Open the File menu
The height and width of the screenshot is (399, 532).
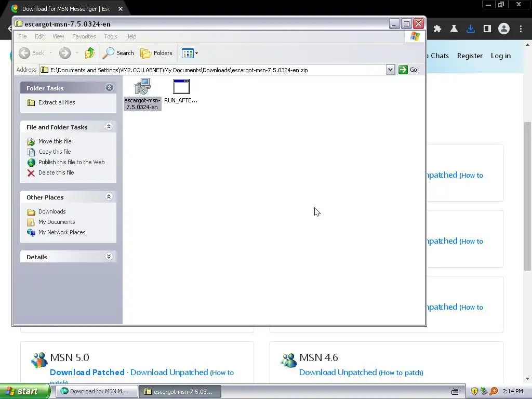coord(22,36)
